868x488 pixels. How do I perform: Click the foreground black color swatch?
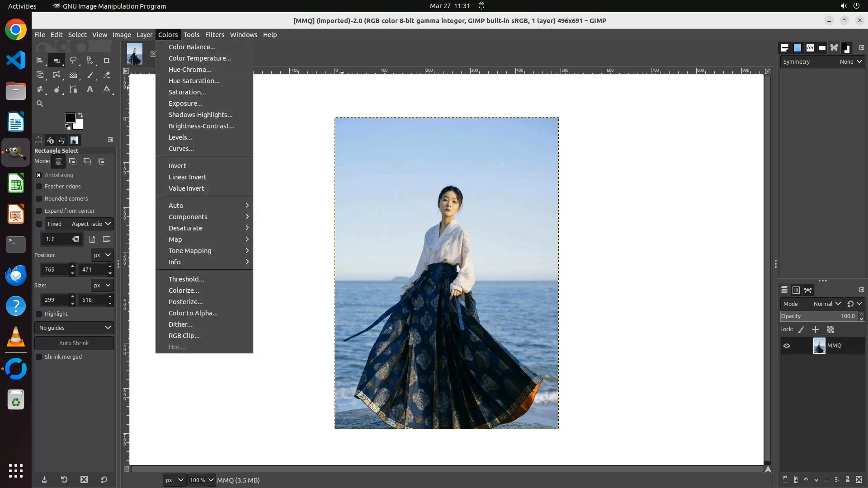click(70, 118)
